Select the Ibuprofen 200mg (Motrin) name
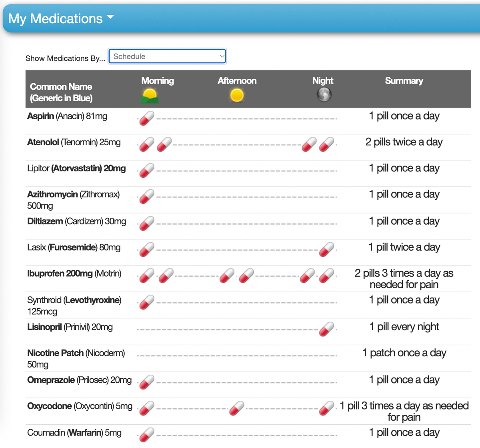Image resolution: width=480 pixels, height=448 pixels. 74,274
